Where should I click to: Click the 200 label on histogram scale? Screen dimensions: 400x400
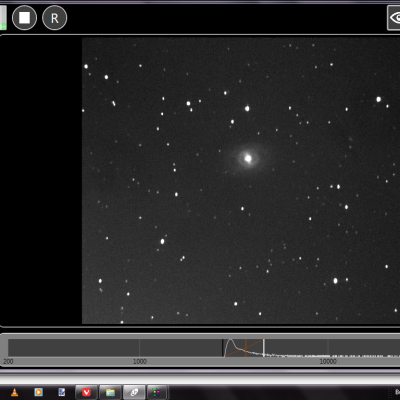pyautogui.click(x=8, y=361)
